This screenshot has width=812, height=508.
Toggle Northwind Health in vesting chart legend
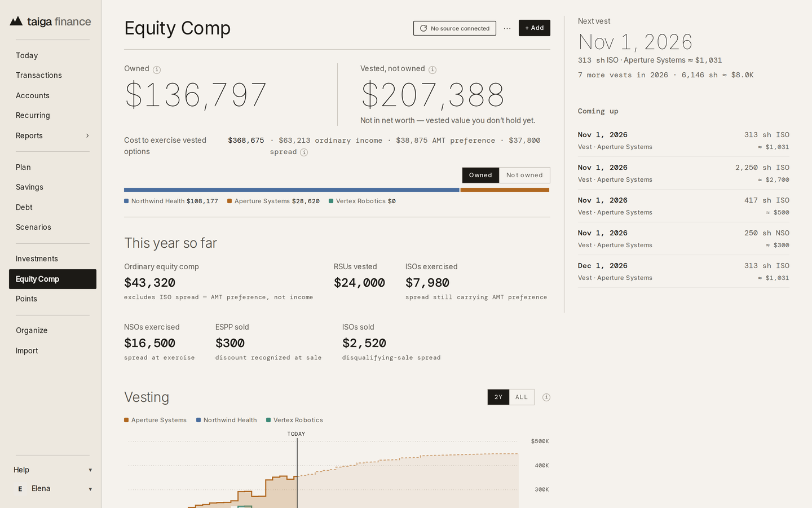[227, 420]
